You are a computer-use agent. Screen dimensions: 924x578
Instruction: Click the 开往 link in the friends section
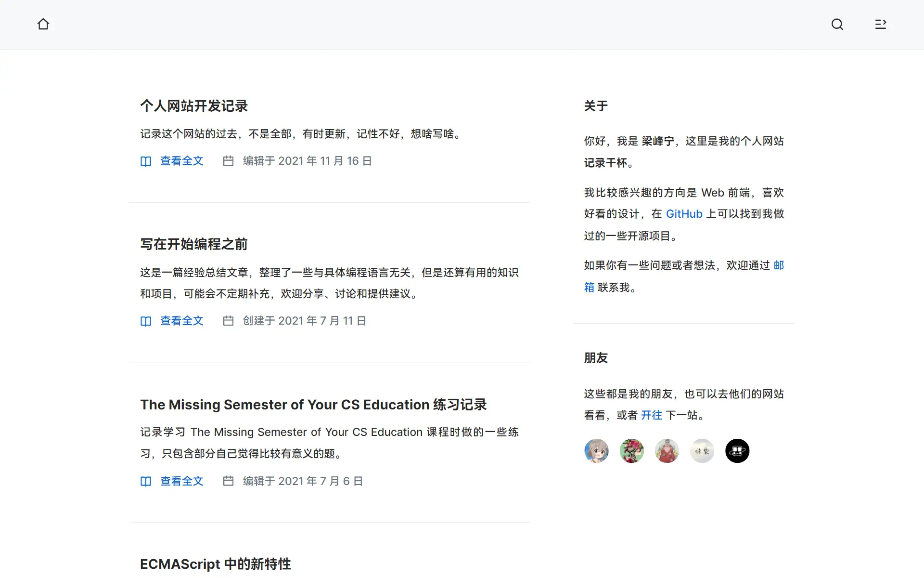652,415
